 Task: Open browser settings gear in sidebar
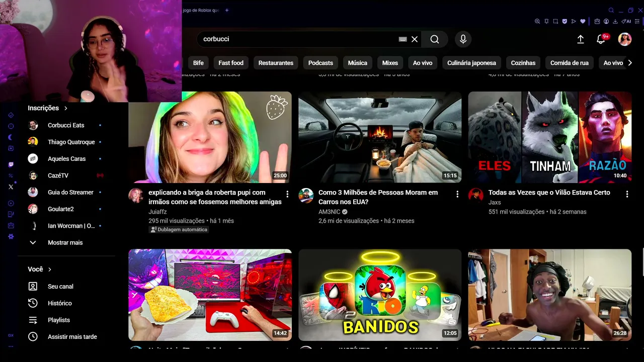click(x=11, y=236)
